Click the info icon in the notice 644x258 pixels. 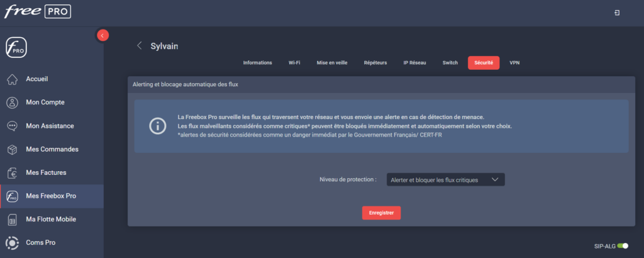(x=157, y=126)
